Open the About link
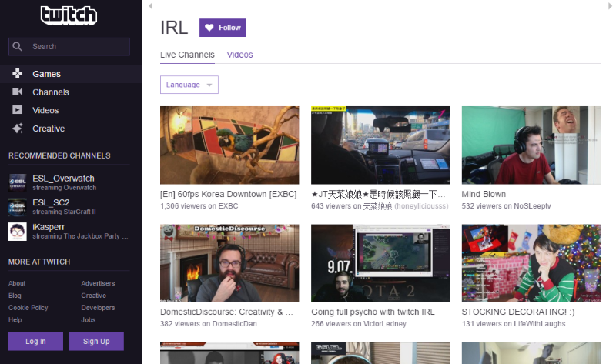Viewport: 616px width, 364px height. (x=17, y=283)
